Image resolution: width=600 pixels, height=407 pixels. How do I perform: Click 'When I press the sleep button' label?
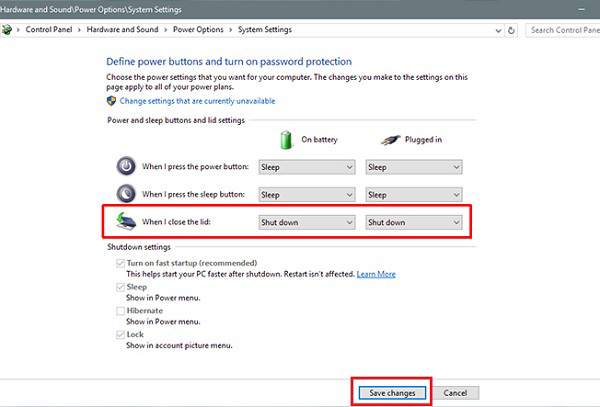(193, 194)
